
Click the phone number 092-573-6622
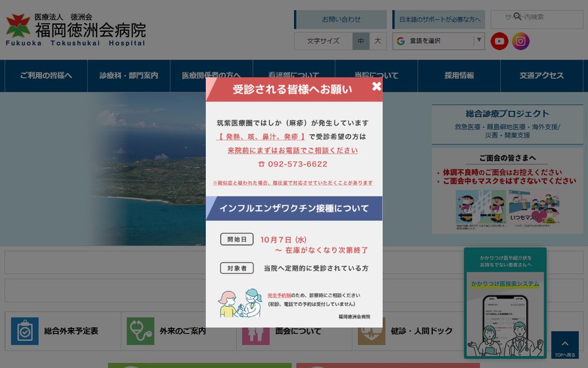pos(298,164)
